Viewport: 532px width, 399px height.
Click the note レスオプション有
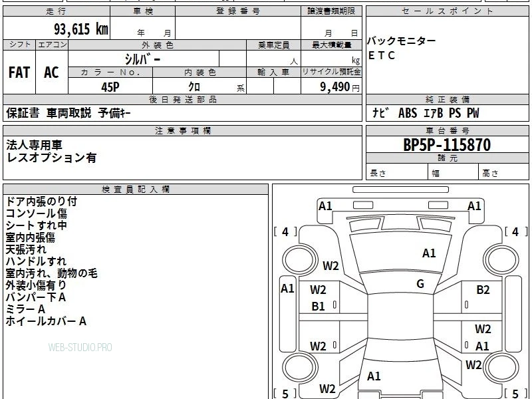[x=52, y=158]
